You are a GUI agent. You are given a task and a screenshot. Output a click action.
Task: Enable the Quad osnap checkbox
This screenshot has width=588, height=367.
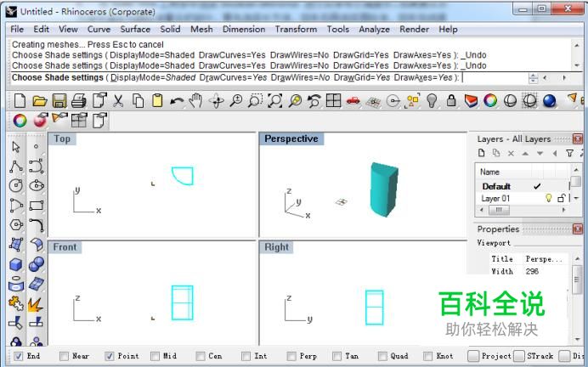[x=382, y=356]
